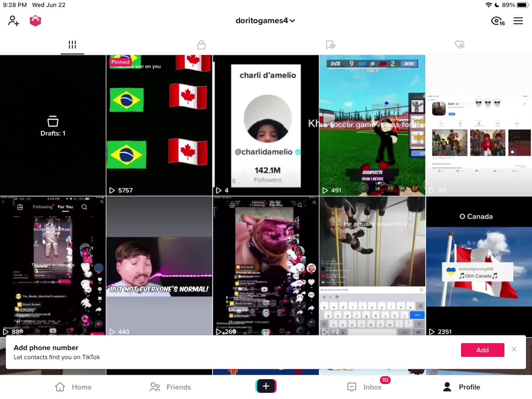This screenshot has height=399, width=532.
Task: Tap the add friends person icon
Action: click(13, 21)
